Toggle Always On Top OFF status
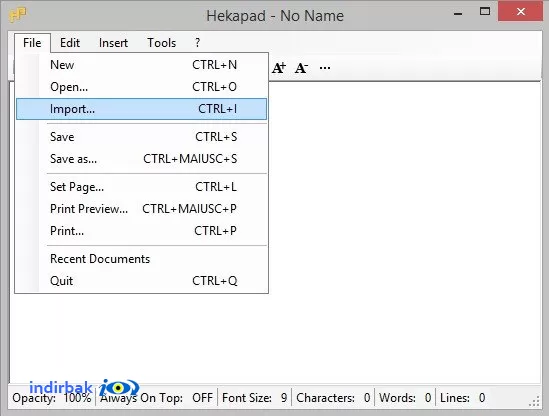 tap(157, 398)
